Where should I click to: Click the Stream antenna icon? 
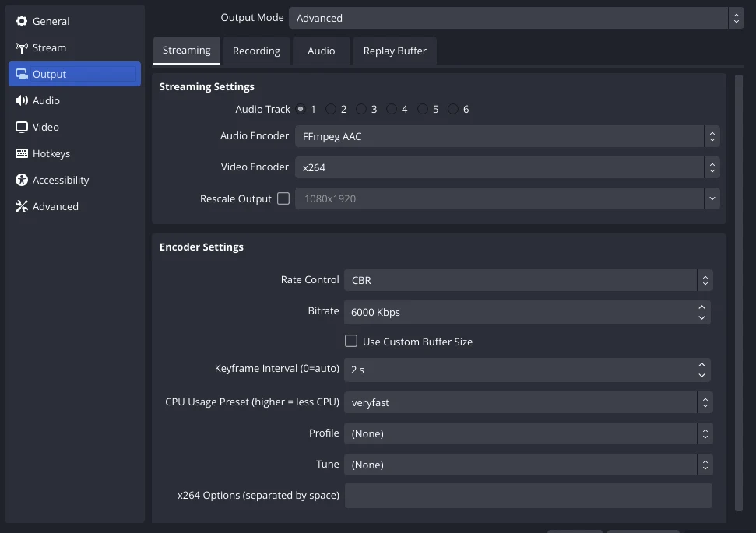[22, 47]
